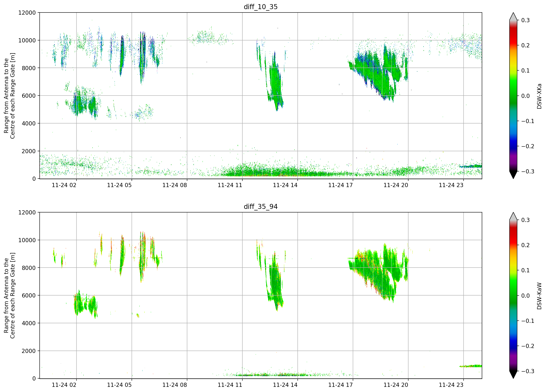Click the −0.2 tick on DSW-KaW colorbar
This screenshot has height=392, width=546.
tap(528, 346)
